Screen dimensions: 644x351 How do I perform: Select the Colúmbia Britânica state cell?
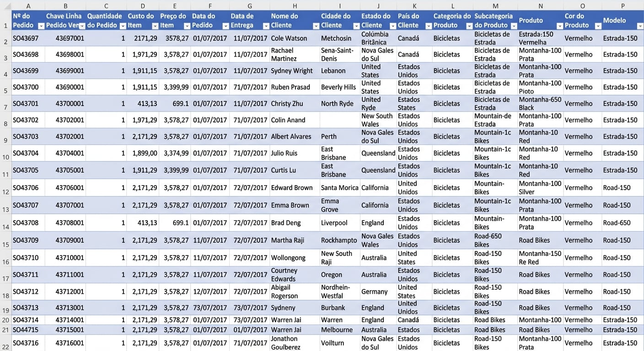[378, 38]
